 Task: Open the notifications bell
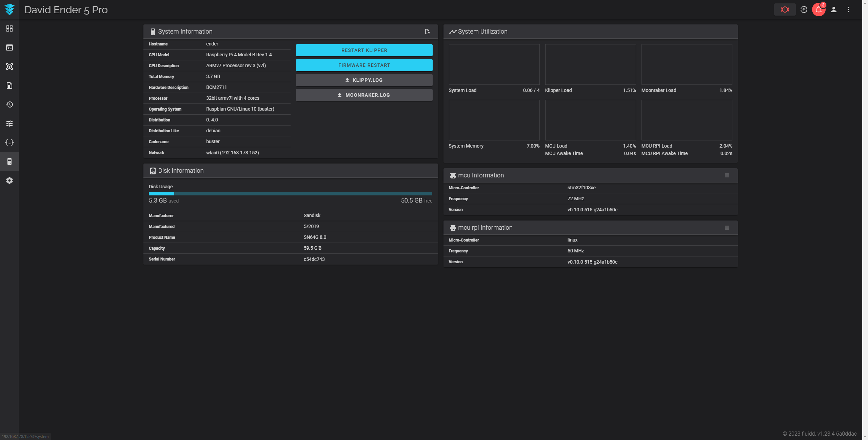tap(818, 9)
